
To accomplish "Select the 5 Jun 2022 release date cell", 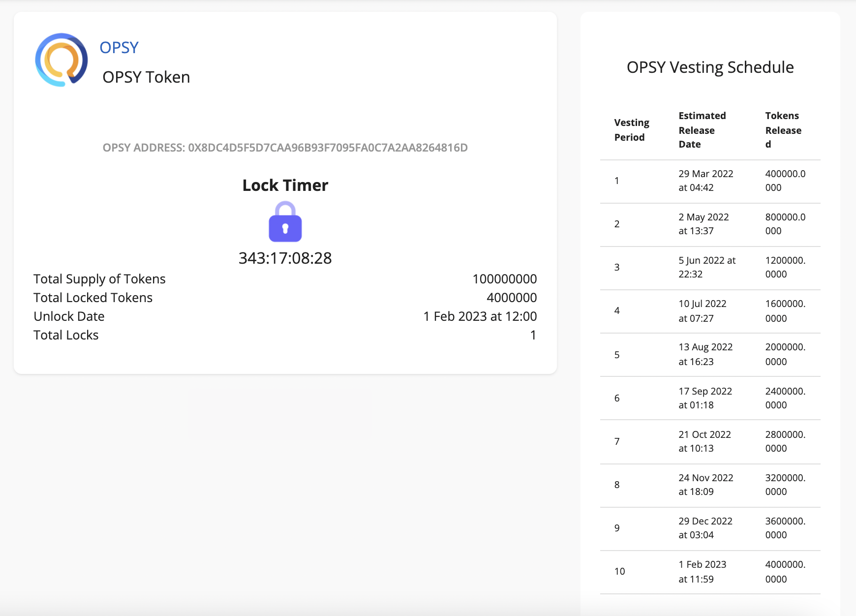I will click(706, 267).
